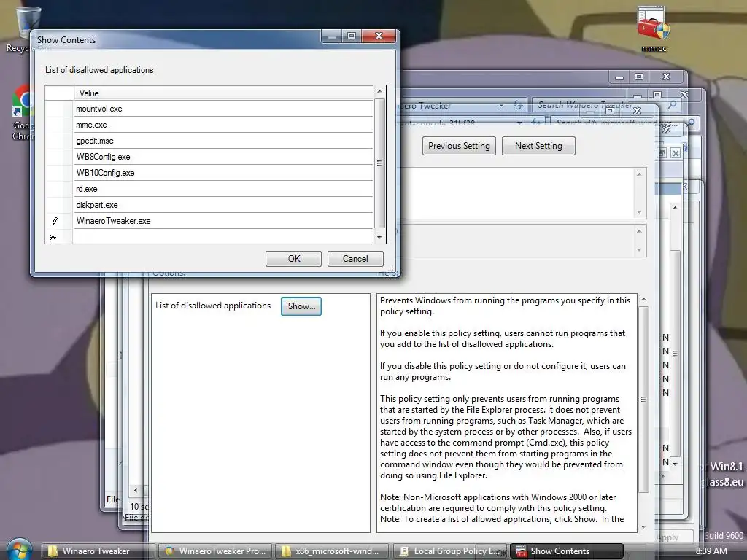The width and height of the screenshot is (747, 560).
Task: Select the mmc.exe entry
Action: click(x=223, y=125)
